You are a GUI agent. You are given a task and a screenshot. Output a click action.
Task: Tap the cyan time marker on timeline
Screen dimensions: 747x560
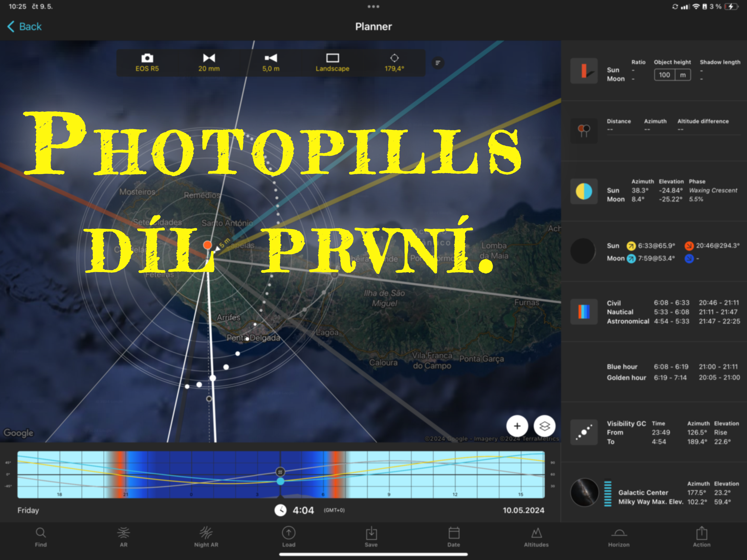click(x=280, y=481)
